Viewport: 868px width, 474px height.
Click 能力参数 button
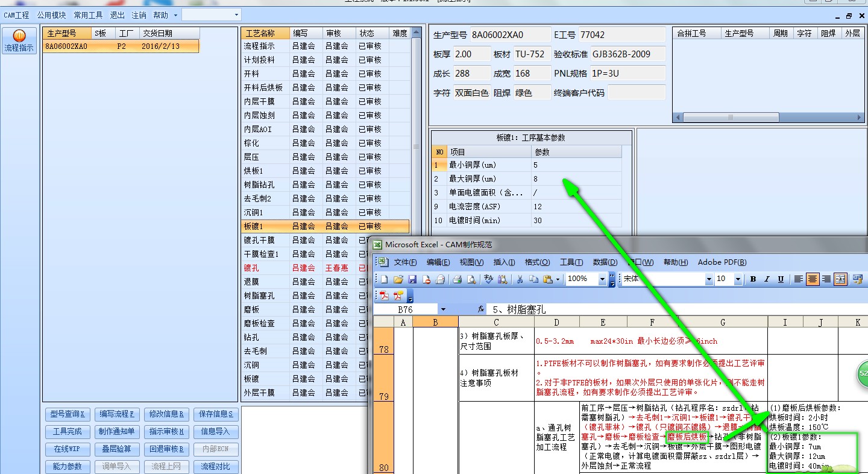pos(68,467)
